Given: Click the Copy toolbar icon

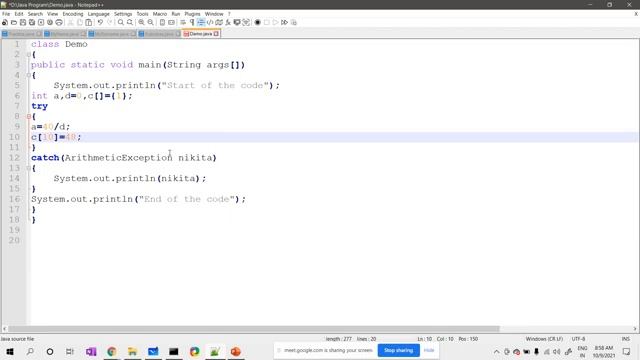Looking at the screenshot, I should click(x=80, y=22).
